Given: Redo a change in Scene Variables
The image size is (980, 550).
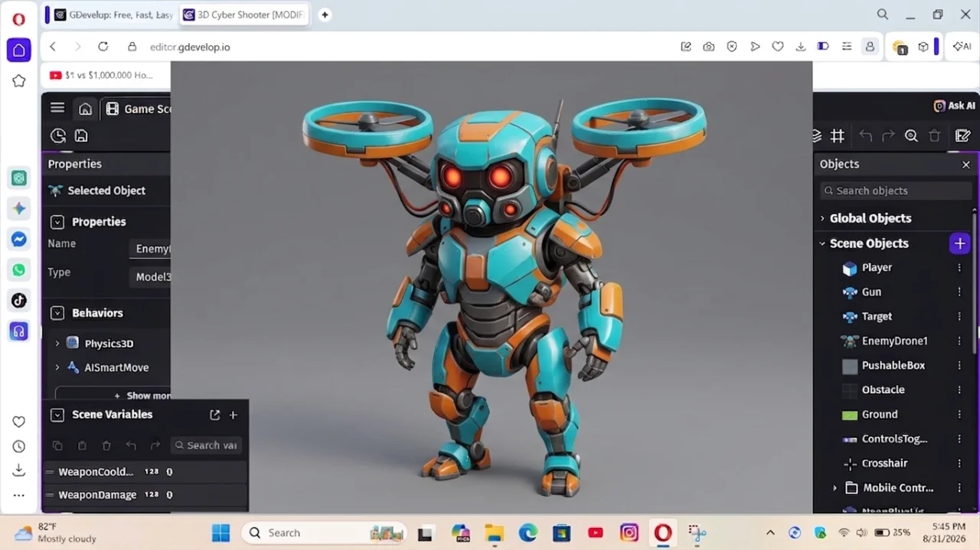Looking at the screenshot, I should click(155, 445).
